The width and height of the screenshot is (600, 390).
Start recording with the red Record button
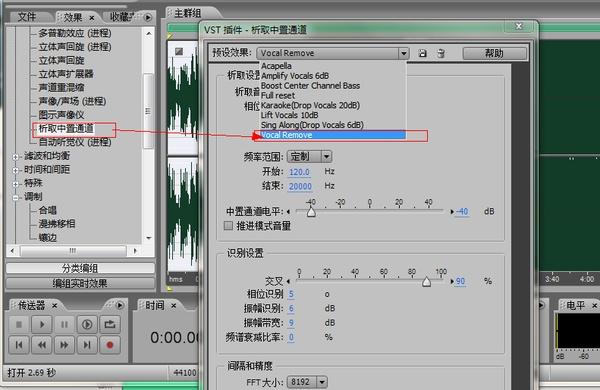[x=110, y=345]
